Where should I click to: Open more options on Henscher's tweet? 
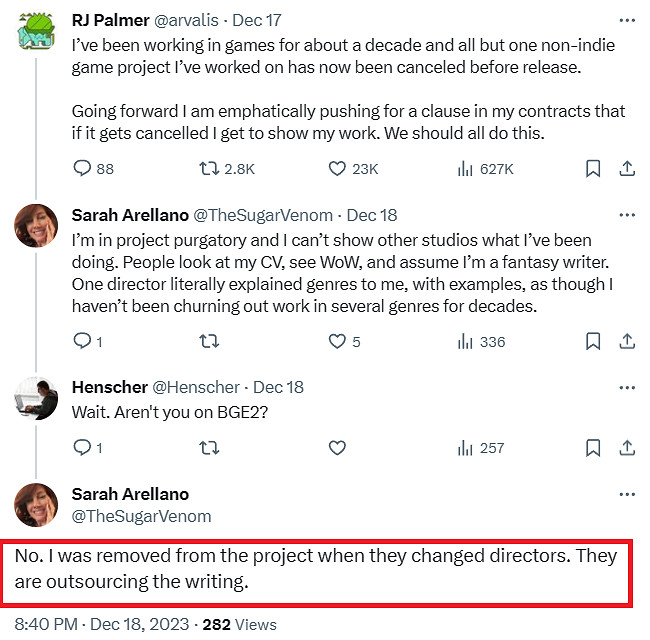(x=626, y=387)
